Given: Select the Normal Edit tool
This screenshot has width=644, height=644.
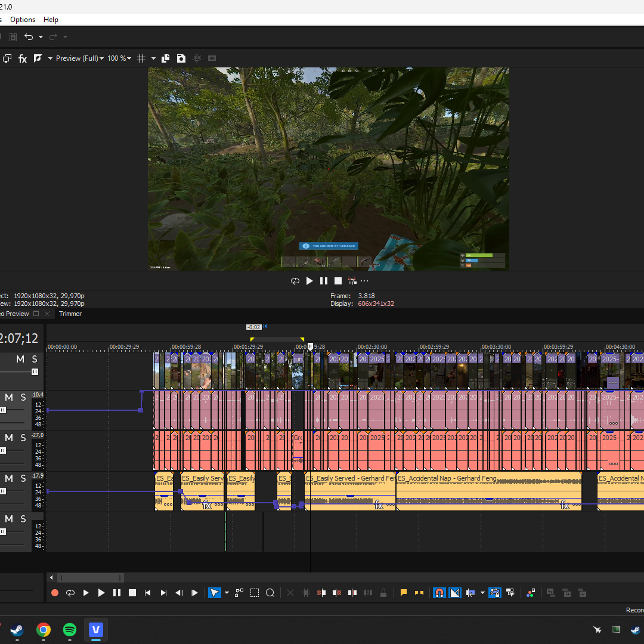Looking at the screenshot, I should pyautogui.click(x=215, y=593).
